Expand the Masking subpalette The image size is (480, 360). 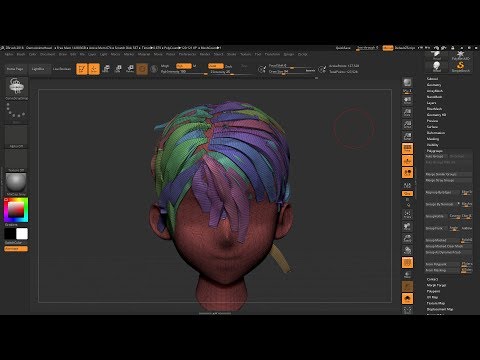click(x=433, y=139)
